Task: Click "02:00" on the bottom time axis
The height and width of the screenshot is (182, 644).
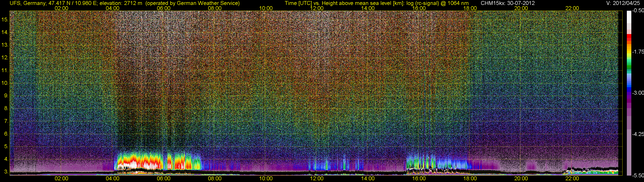Action: click(x=61, y=179)
